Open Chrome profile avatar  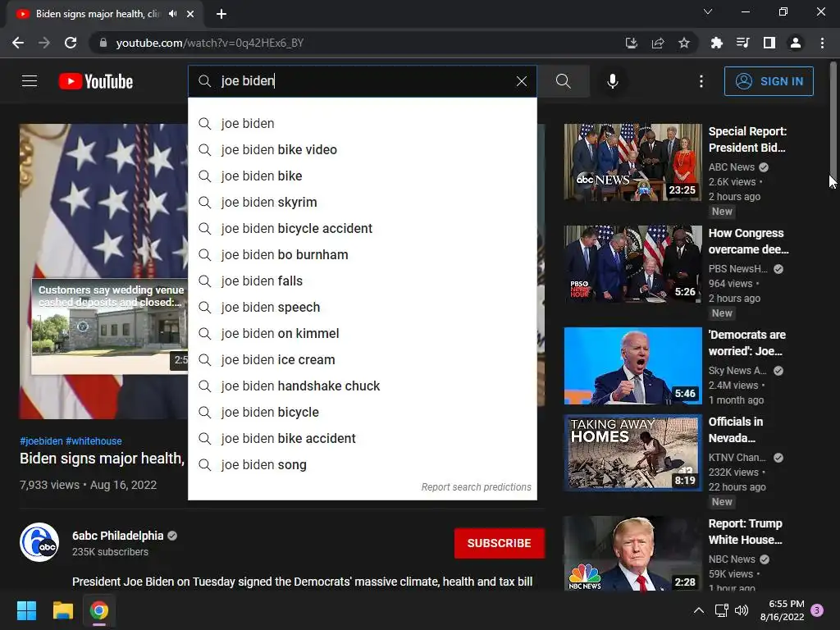tap(795, 43)
